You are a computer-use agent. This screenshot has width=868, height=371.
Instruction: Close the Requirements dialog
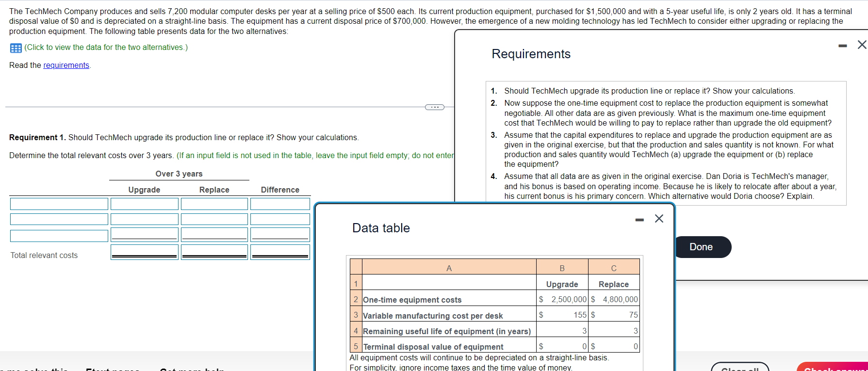coord(862,45)
